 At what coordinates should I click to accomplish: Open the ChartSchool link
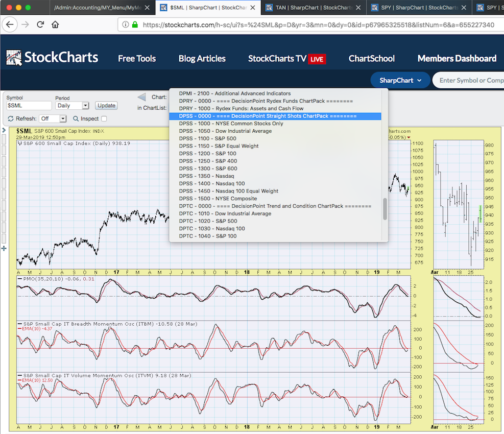371,58
